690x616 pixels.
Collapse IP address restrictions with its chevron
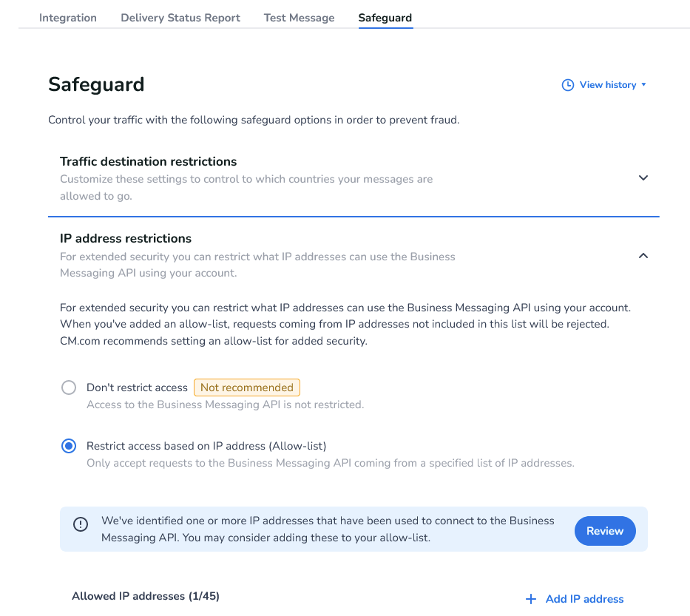pyautogui.click(x=643, y=256)
